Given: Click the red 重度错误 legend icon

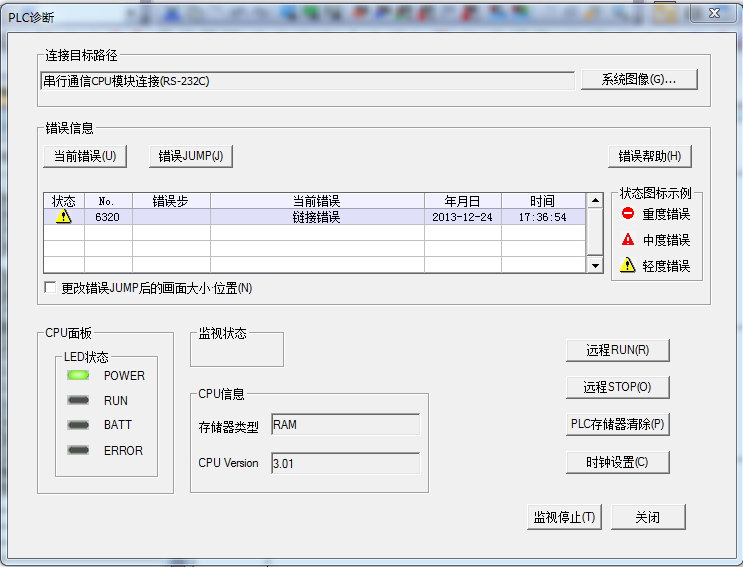Looking at the screenshot, I should [x=628, y=214].
